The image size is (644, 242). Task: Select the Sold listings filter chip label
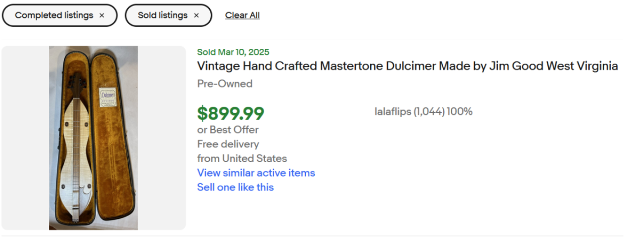pos(162,16)
